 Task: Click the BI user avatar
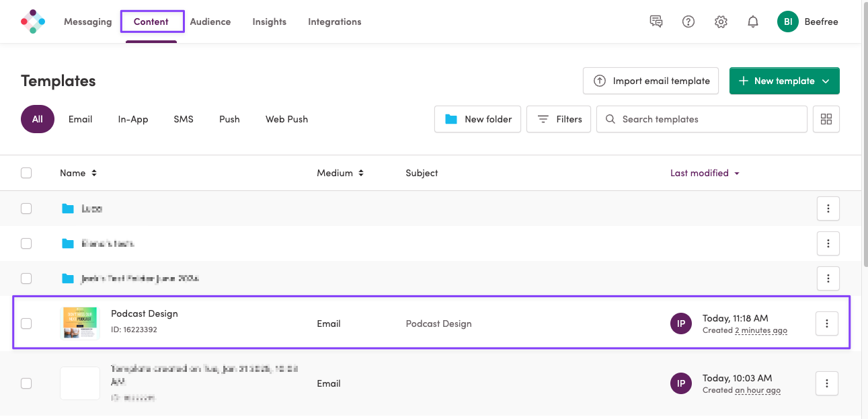pos(788,22)
